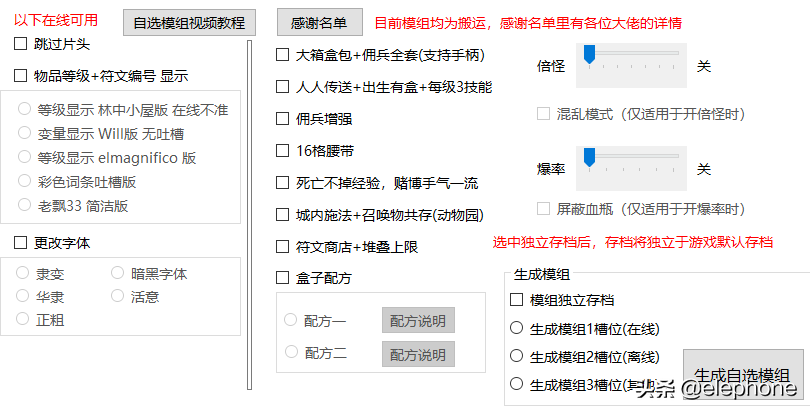Tick 人人传送+出生有盒+每级3技能 checkbox
Screen dimensions: 810x412
point(283,87)
